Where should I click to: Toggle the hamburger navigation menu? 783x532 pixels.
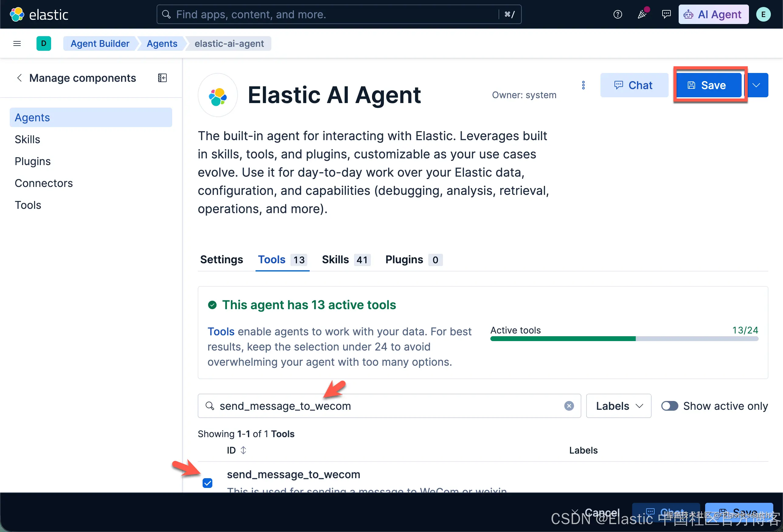(17, 43)
